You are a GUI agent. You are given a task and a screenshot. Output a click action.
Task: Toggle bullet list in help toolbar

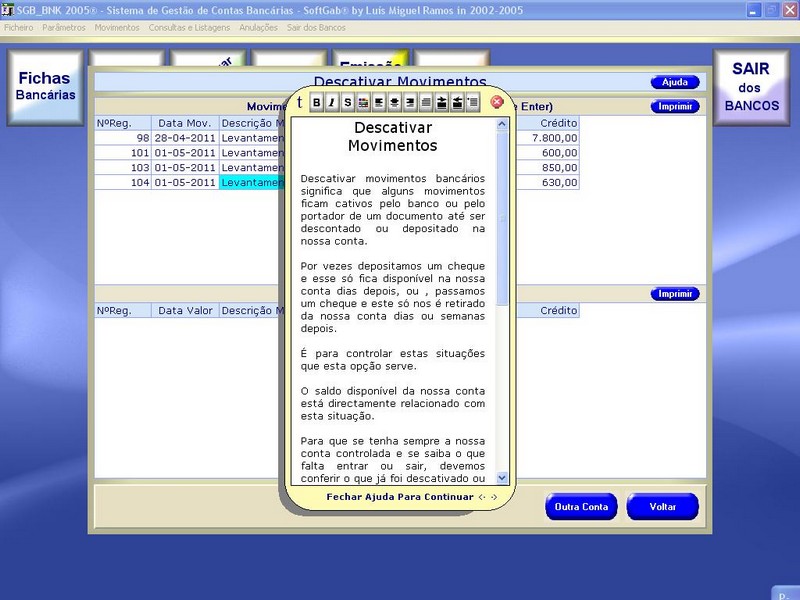(472, 102)
